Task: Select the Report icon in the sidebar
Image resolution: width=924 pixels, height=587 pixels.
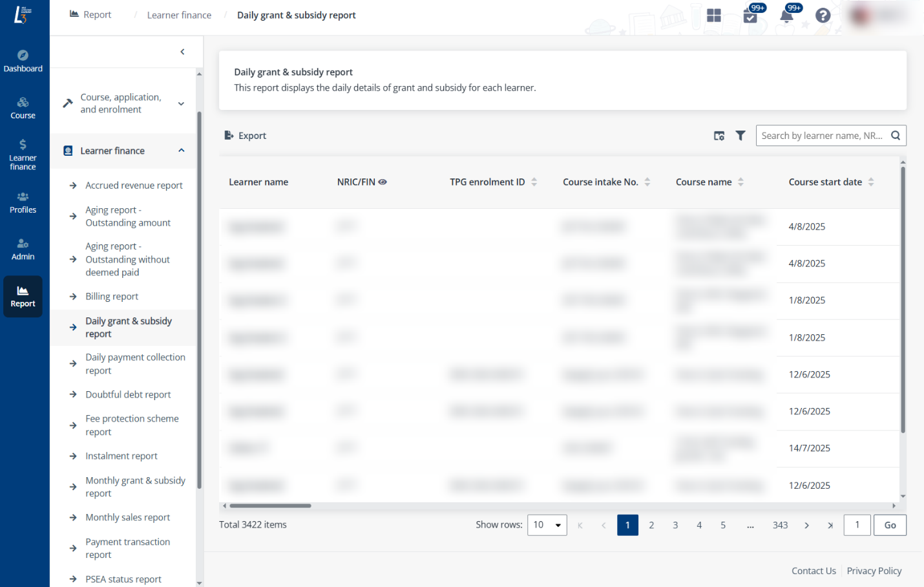Action: (23, 296)
